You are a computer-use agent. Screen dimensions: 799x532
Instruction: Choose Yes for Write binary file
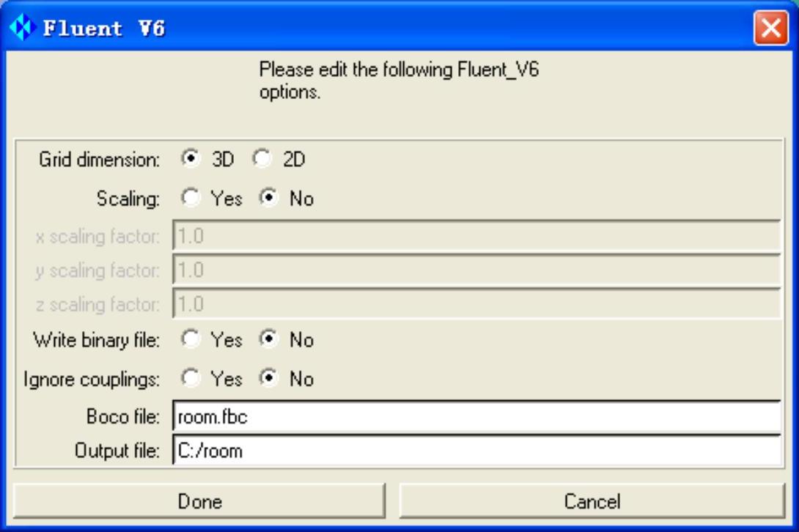191,341
